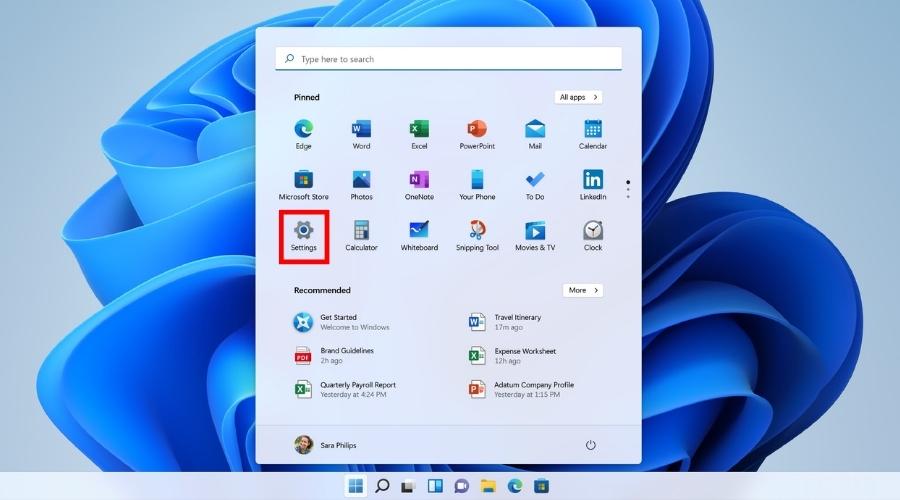Launch the To Do app

coord(535,185)
